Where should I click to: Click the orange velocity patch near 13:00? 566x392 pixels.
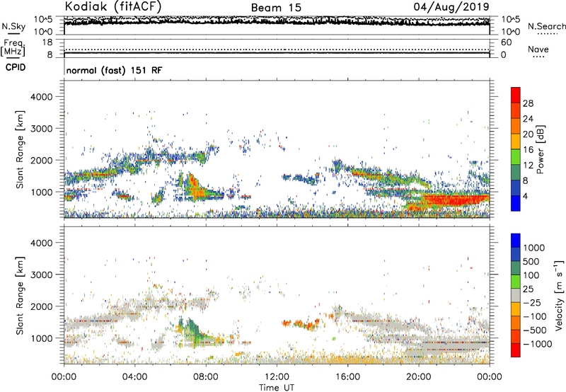pos(300,323)
